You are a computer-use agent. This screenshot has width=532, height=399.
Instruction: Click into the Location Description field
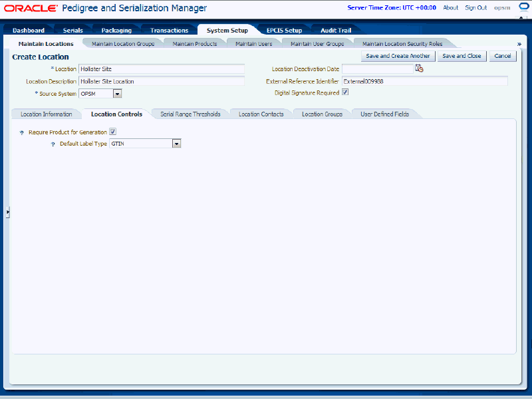pos(162,81)
